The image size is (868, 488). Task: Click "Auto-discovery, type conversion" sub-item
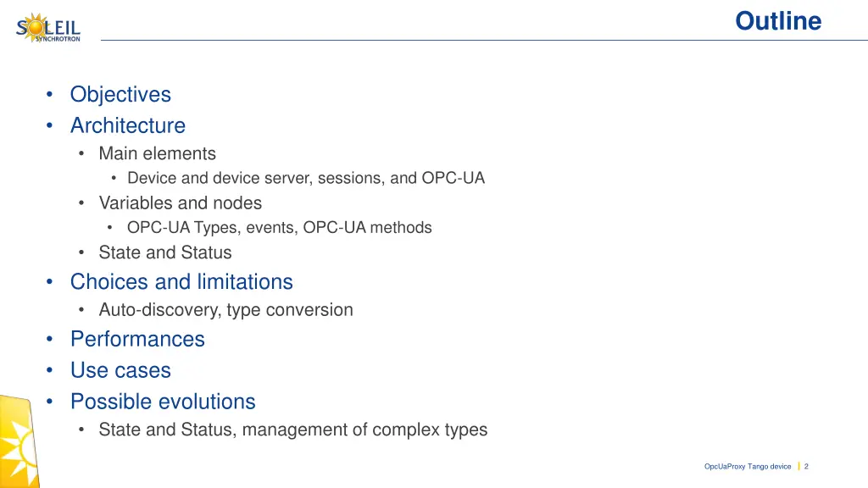point(225,309)
